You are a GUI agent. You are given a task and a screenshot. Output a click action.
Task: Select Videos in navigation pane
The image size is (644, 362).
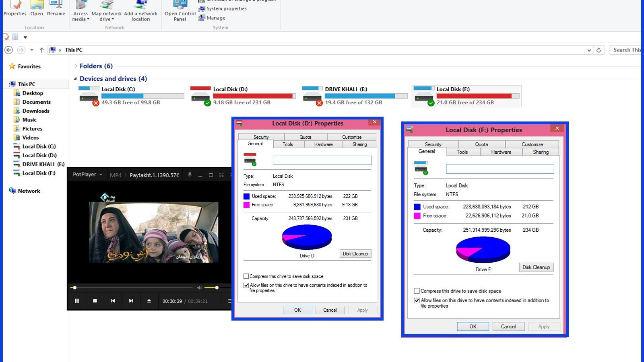click(26, 137)
